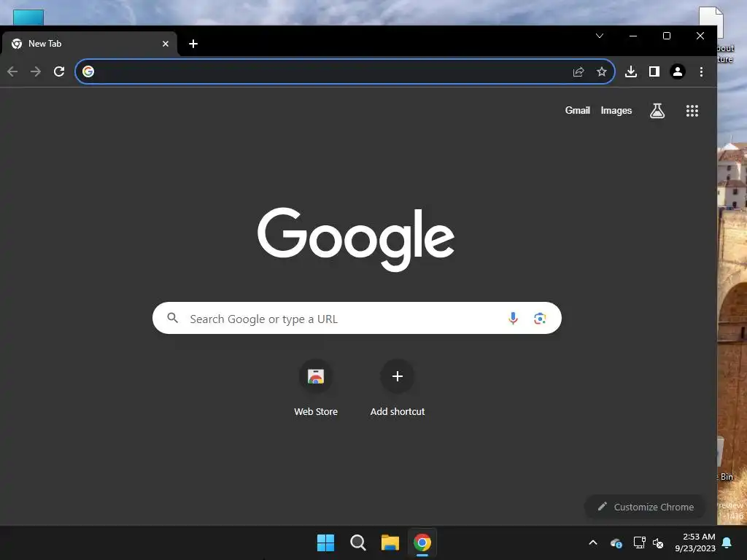Screen dimensions: 747x560
Task: Maximize the Chrome window
Action: (667, 36)
